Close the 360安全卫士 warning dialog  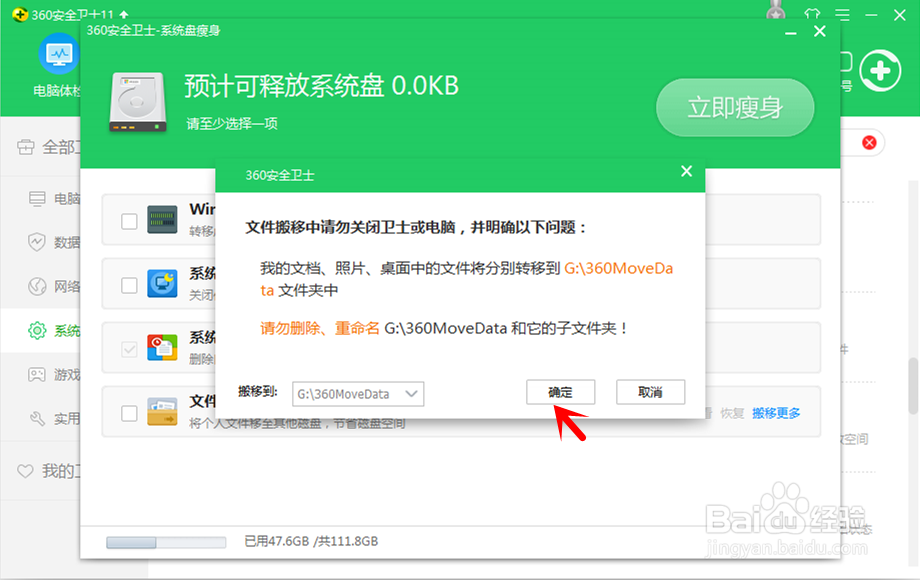click(686, 171)
